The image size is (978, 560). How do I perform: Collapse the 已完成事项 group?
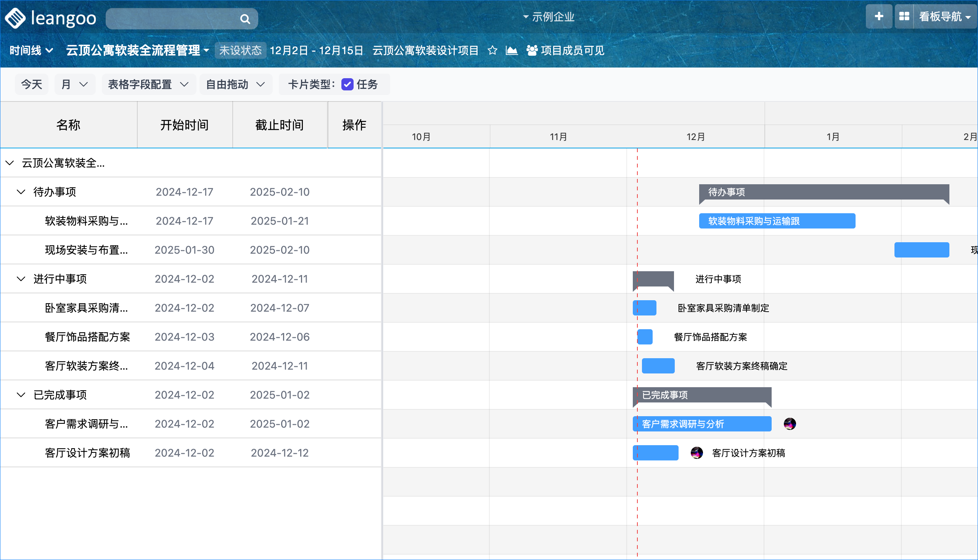[x=21, y=395]
